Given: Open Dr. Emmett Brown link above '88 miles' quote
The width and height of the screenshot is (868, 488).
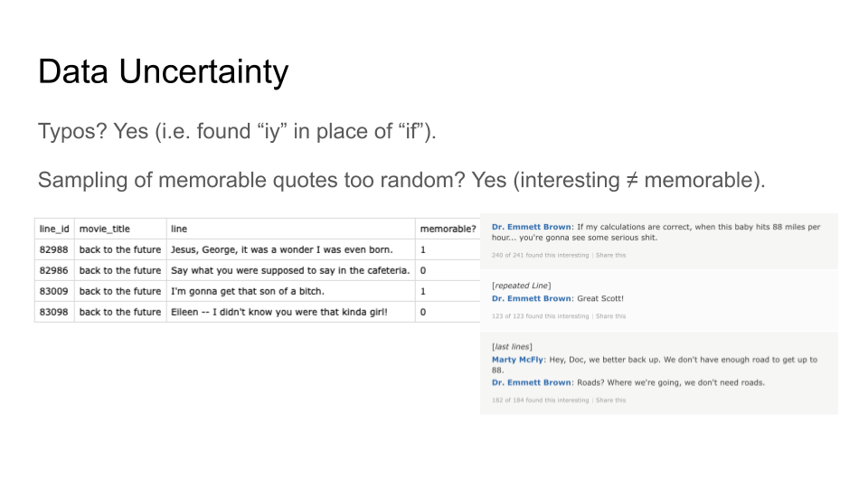Looking at the screenshot, I should pyautogui.click(x=532, y=227).
